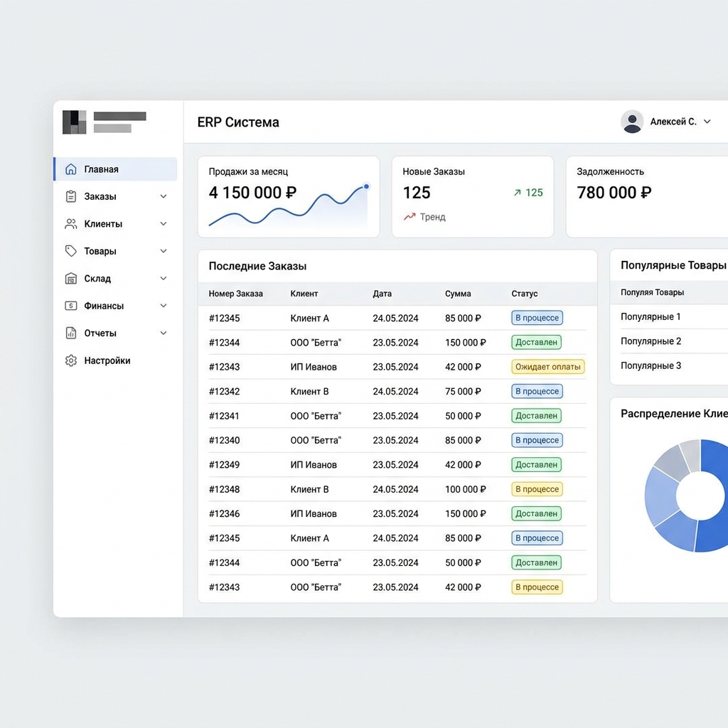The image size is (728, 728).
Task: Click the Номер Заказа column header
Action: [236, 294]
